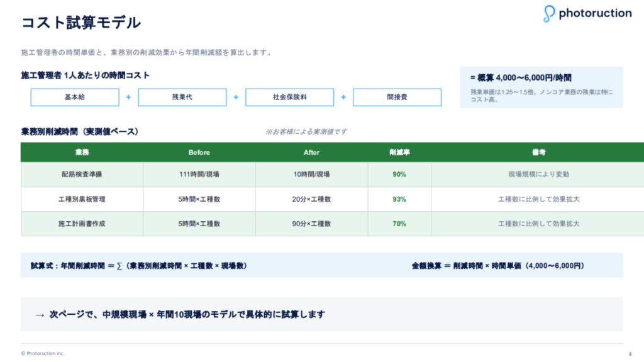Viewport: 644px width, 362px height.
Task: Click the 施工計画書作成 cell
Action: pos(82,224)
